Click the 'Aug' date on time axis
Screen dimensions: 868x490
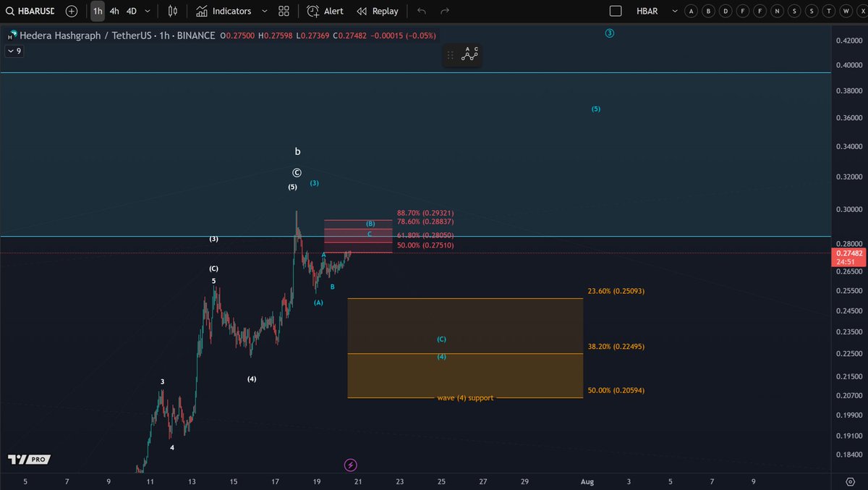pyautogui.click(x=587, y=481)
